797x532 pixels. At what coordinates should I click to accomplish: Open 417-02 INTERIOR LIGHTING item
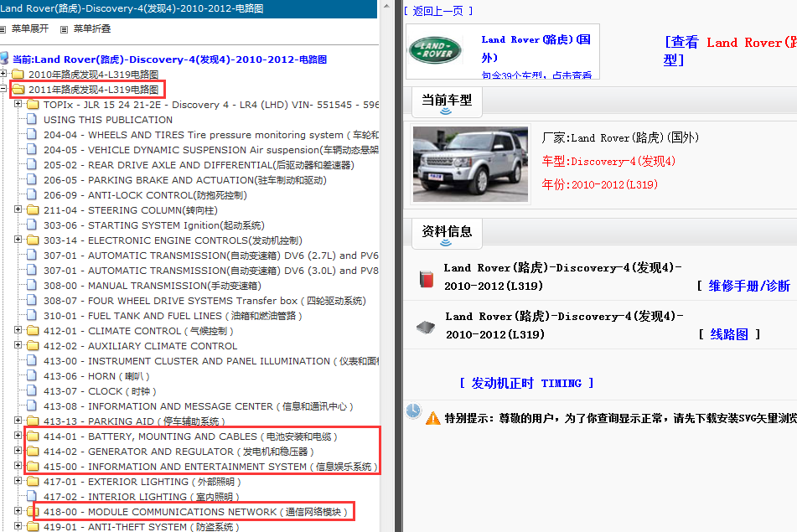[142, 497]
